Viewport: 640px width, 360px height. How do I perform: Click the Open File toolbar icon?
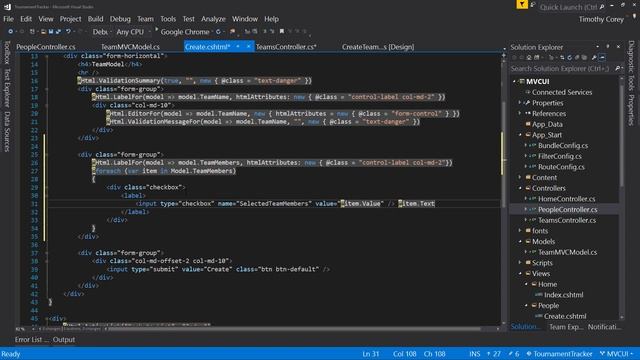pyautogui.click(x=43, y=31)
